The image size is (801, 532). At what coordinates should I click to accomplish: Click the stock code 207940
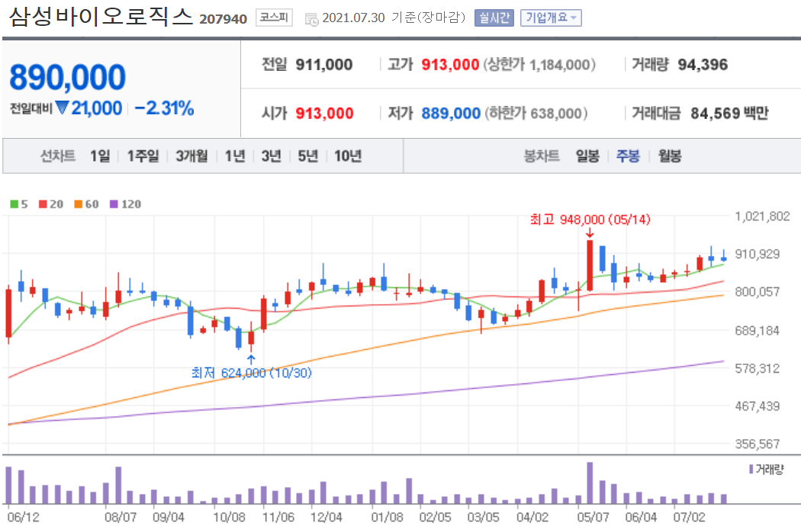tap(224, 19)
